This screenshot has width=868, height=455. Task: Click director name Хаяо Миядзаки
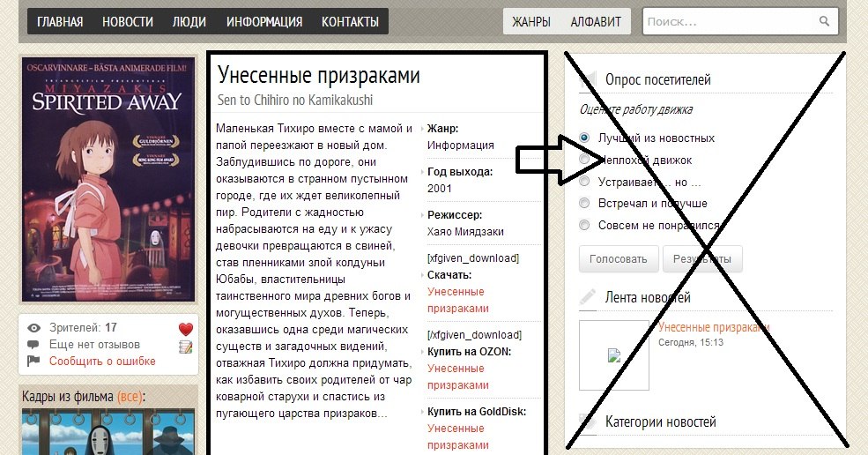pos(465,232)
